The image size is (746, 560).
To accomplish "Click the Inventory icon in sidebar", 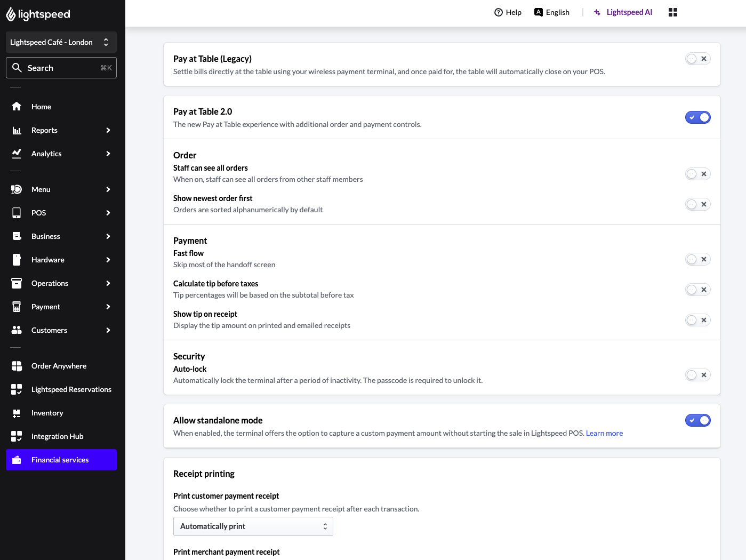I will point(17,413).
